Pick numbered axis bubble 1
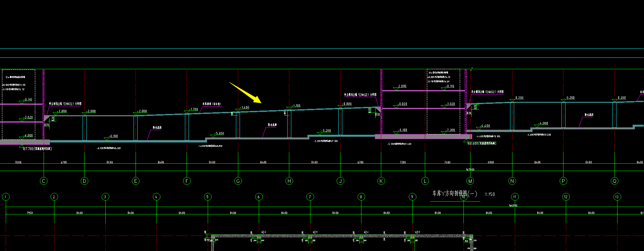 [x=6, y=197]
